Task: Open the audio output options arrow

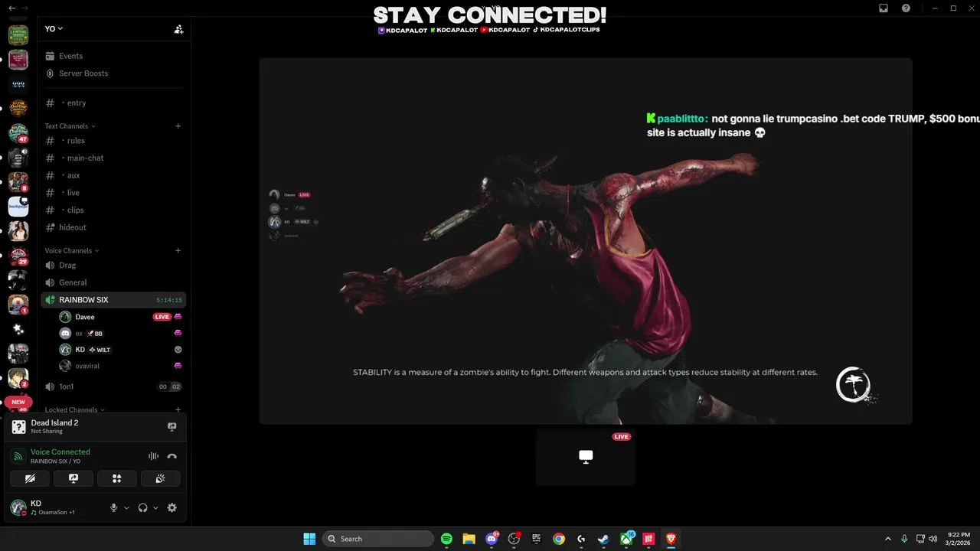Action: [x=155, y=507]
